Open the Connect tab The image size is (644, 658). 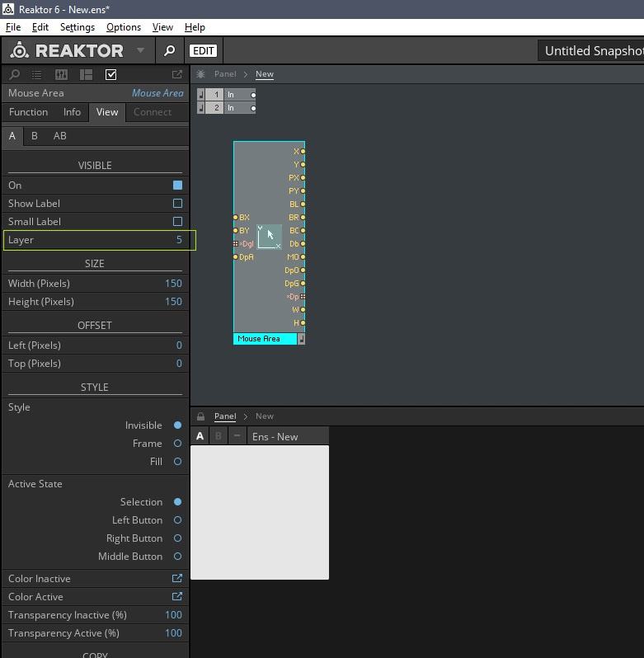[x=153, y=112]
